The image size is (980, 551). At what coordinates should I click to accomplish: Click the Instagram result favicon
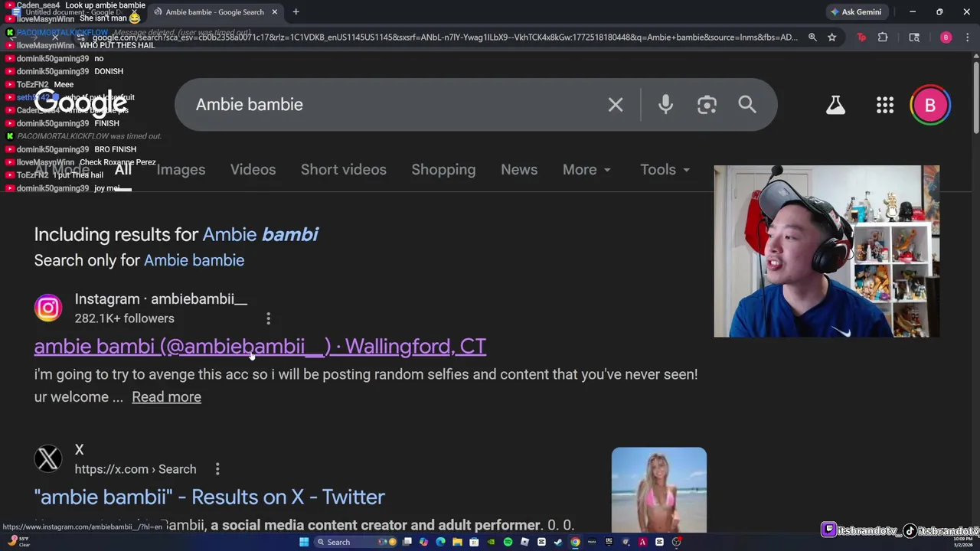47,308
